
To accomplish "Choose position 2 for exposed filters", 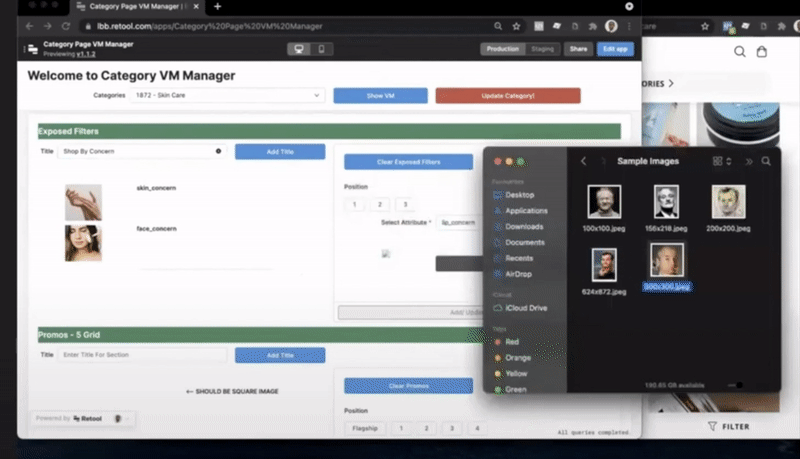I will [380, 204].
